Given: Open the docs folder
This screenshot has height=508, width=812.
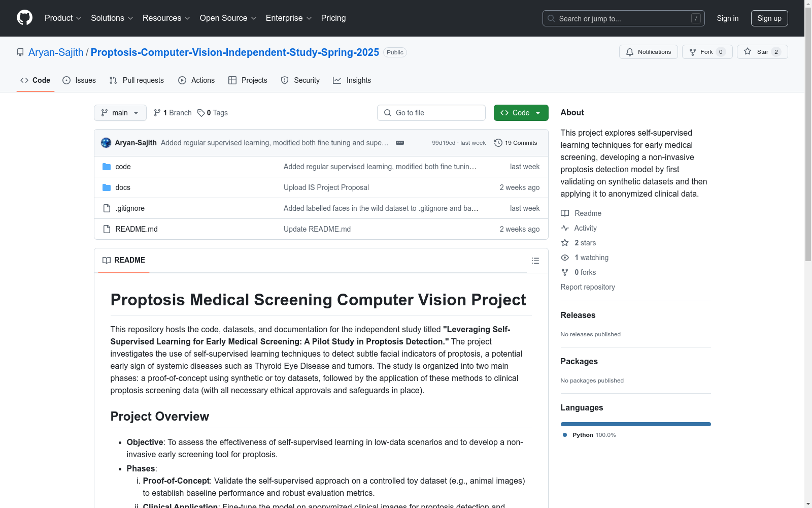Looking at the screenshot, I should click(123, 187).
